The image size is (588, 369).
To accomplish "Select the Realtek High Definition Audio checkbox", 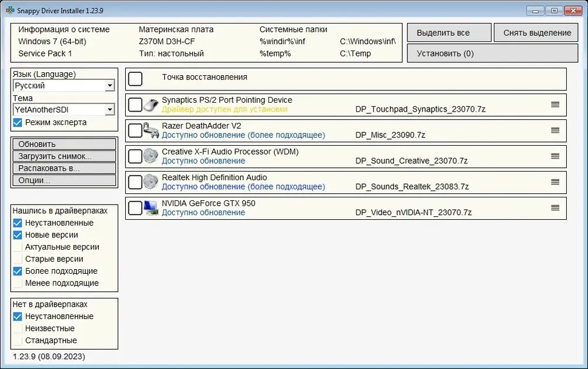I will [135, 182].
